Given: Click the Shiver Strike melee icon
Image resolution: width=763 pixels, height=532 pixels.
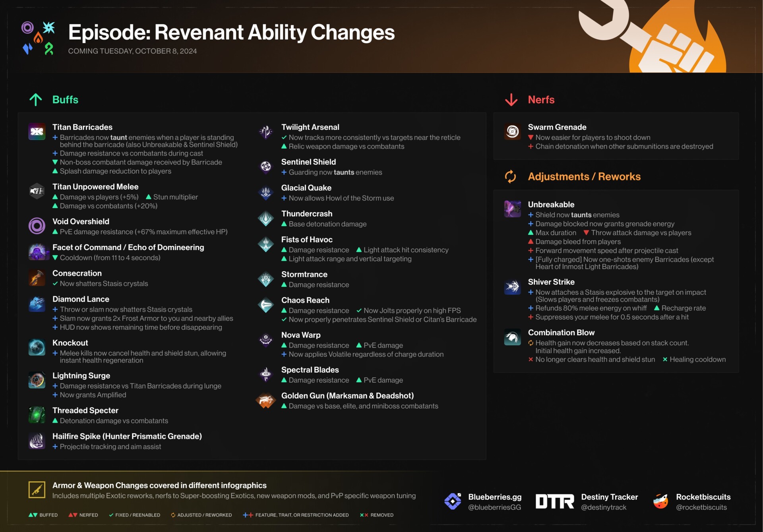Looking at the screenshot, I should point(512,286).
